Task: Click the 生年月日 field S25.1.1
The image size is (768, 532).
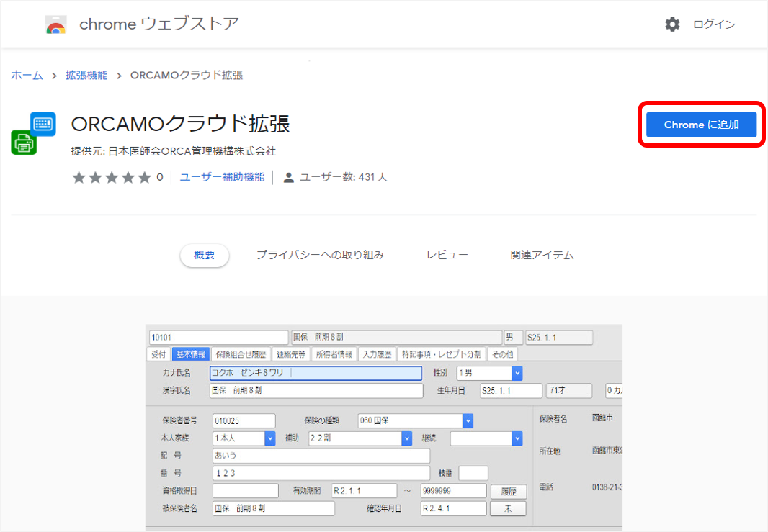Action: click(512, 391)
